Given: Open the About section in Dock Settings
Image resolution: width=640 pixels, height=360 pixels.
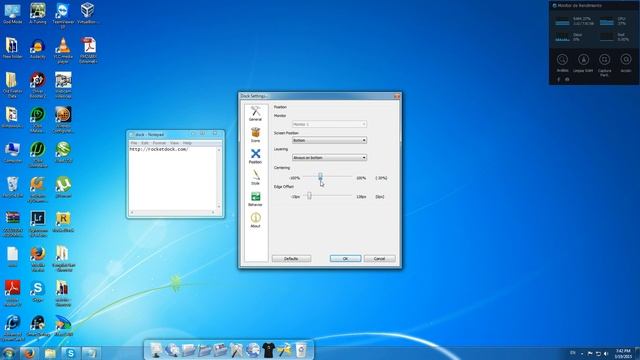Looking at the screenshot, I should point(256,220).
